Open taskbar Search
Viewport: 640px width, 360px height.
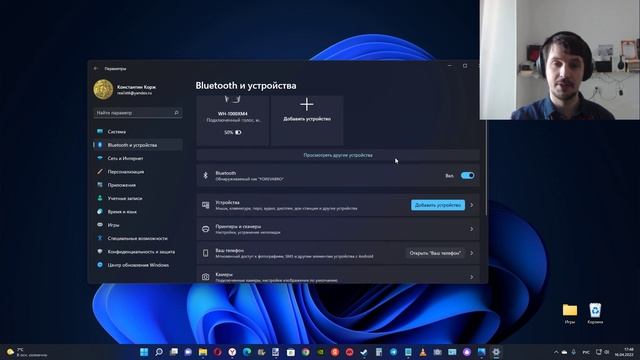159,352
